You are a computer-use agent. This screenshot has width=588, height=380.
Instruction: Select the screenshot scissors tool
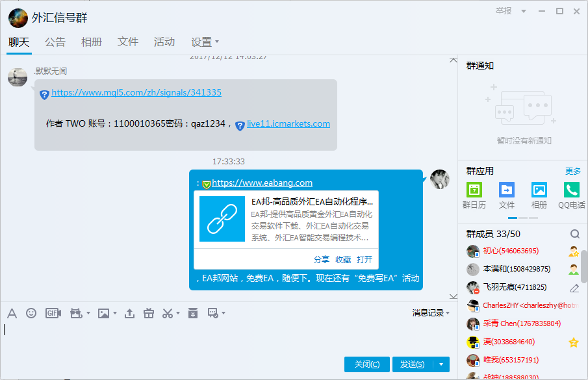point(167,313)
